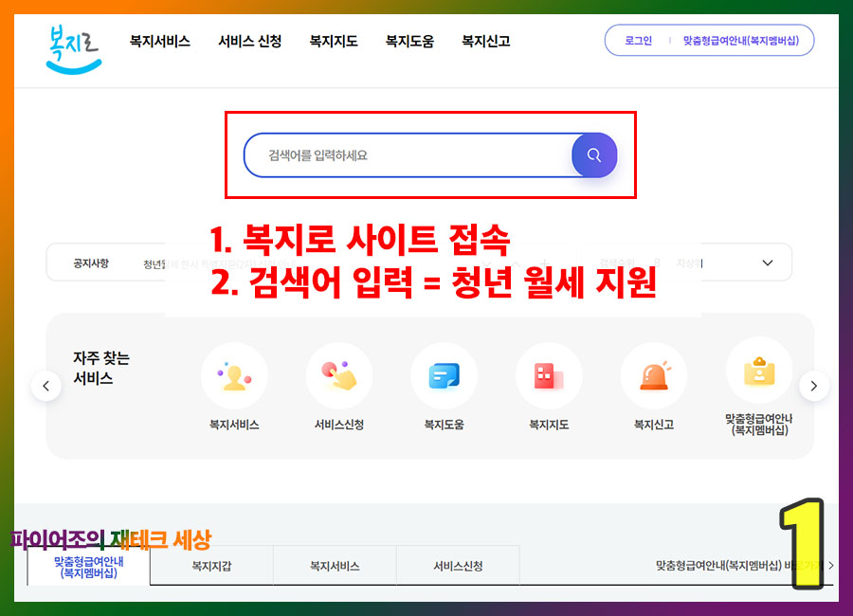Show previous frequently used services
This screenshot has height=616, width=853.
(x=46, y=386)
